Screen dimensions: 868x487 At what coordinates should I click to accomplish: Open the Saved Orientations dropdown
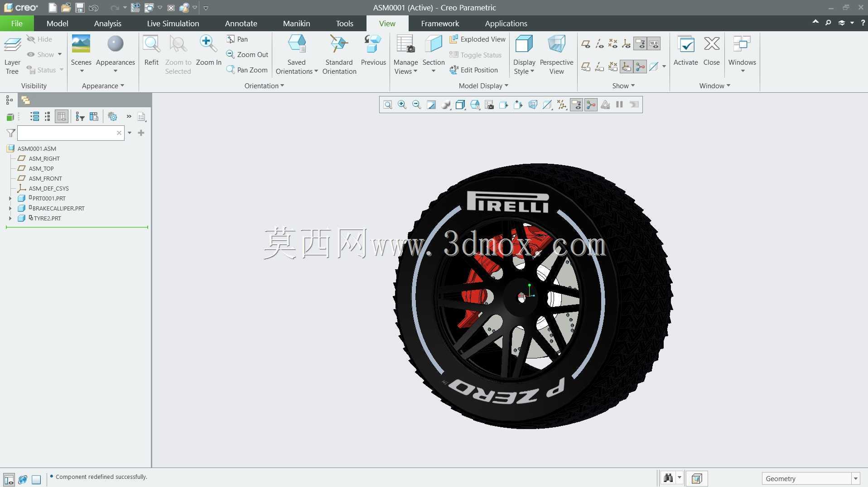297,55
